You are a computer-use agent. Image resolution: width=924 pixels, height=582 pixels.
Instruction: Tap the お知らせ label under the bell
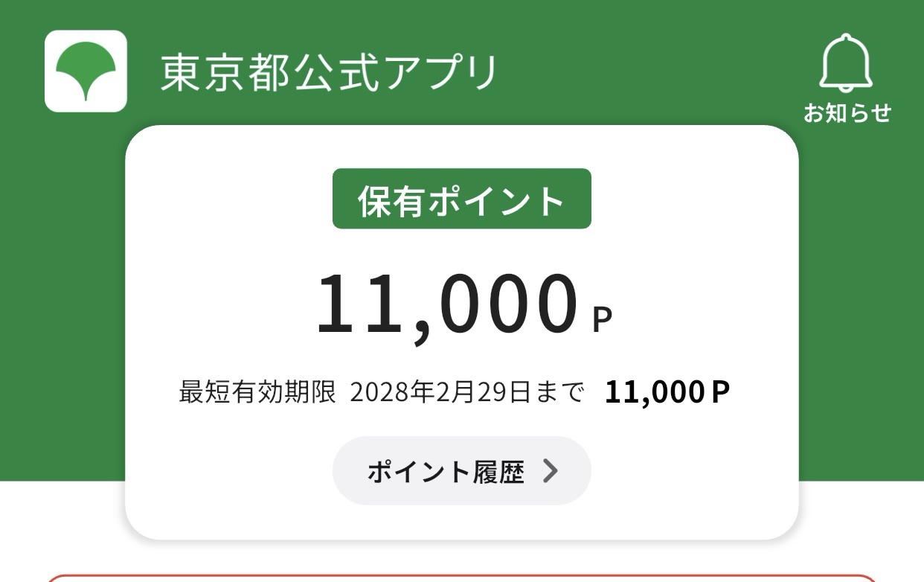pos(847,113)
